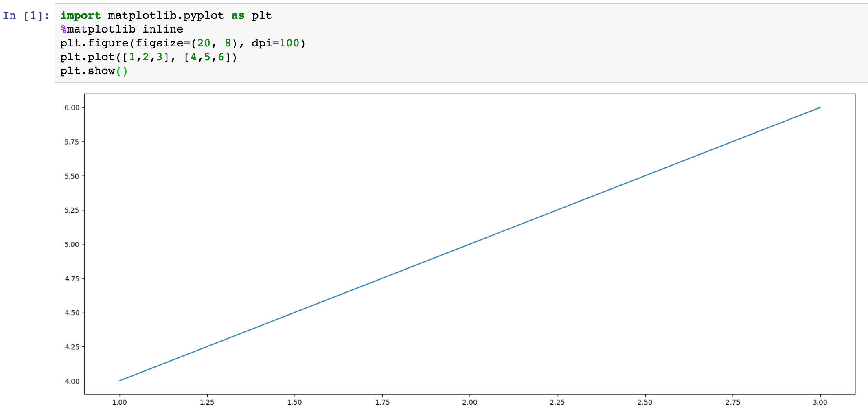Click the 2.00 x-axis tick label
868x412 pixels.
point(469,402)
